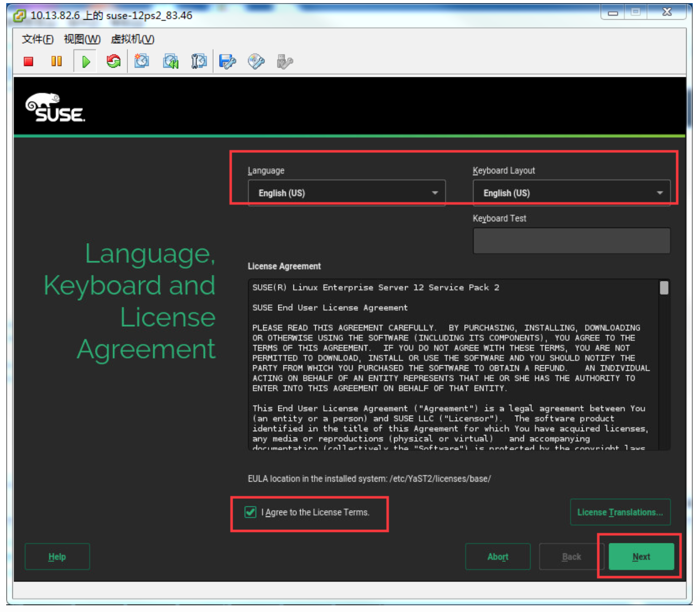
Task: Open the Keyboard Layout dropdown
Action: click(571, 193)
